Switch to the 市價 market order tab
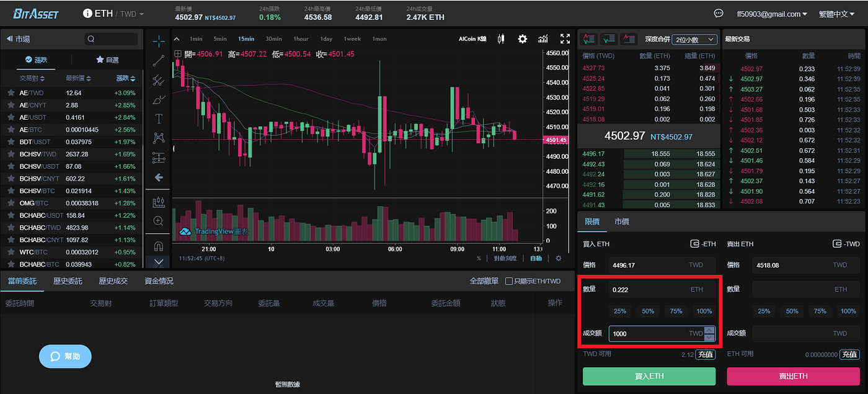 (x=622, y=222)
